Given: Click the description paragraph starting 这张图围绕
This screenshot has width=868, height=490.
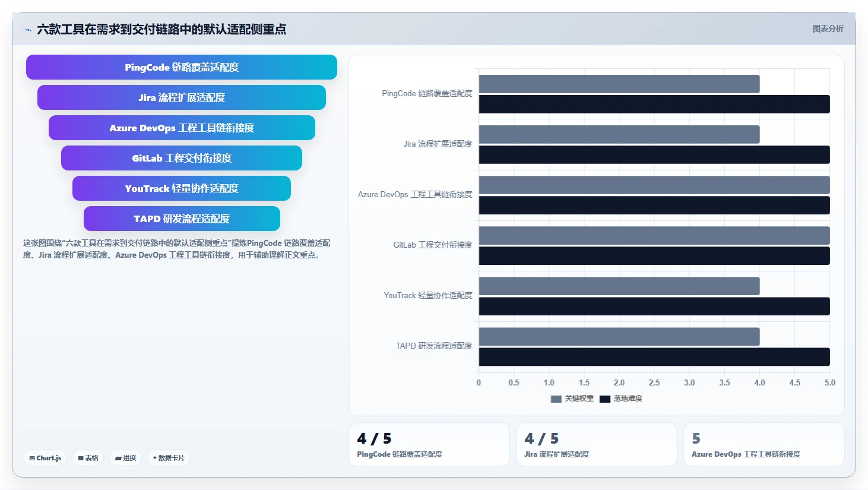Looking at the screenshot, I should tap(177, 249).
